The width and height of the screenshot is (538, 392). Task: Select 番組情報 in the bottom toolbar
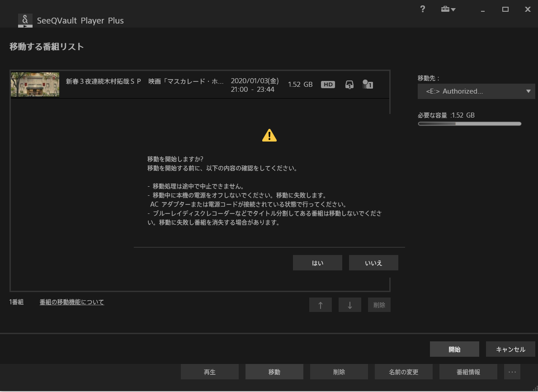tap(468, 372)
